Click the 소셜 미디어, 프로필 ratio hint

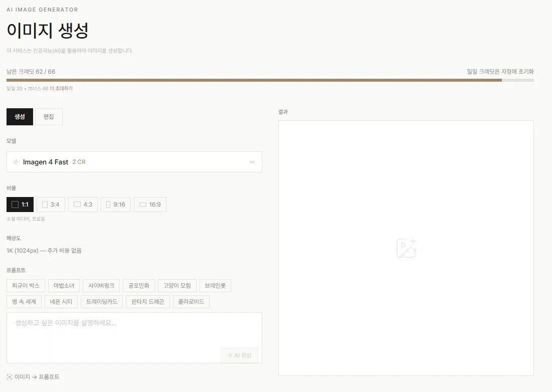[x=26, y=219]
